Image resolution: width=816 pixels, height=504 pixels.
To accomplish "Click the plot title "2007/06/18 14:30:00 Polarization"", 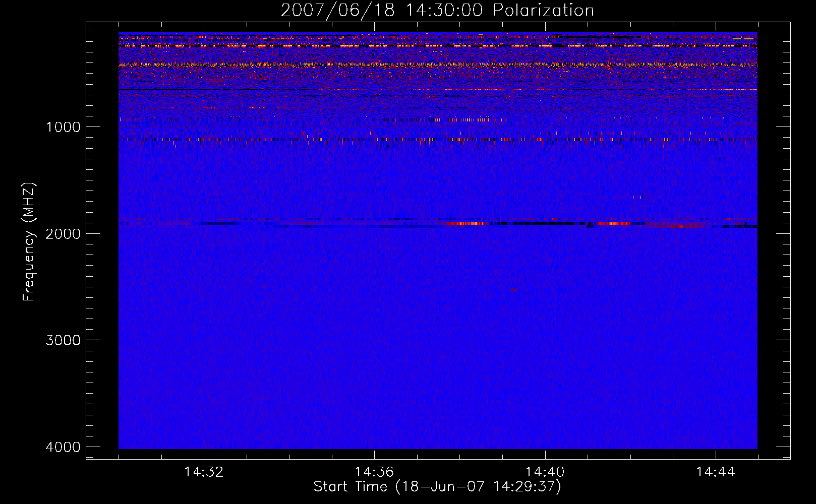I will point(437,10).
